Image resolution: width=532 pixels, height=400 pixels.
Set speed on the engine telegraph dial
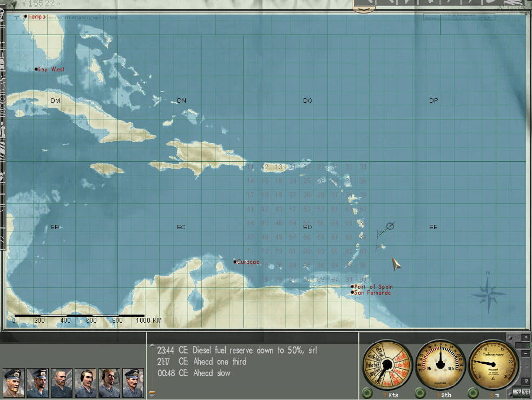click(387, 364)
